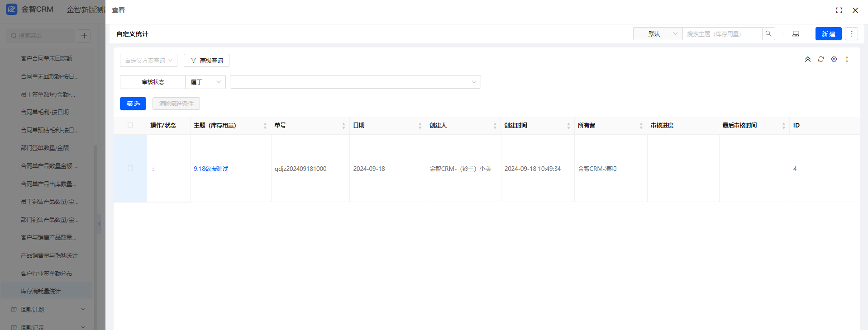This screenshot has width=868, height=330.
Task: Open the empty audit status value dropdown
Action: click(355, 82)
